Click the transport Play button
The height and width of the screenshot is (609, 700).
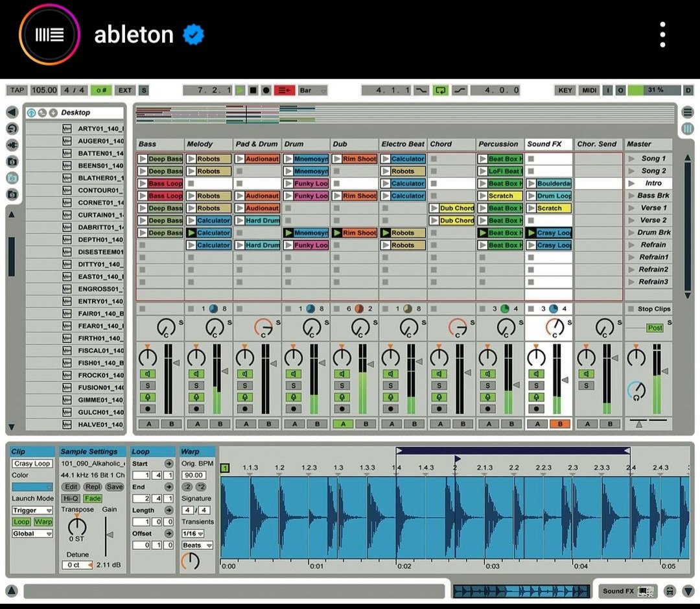click(x=240, y=90)
